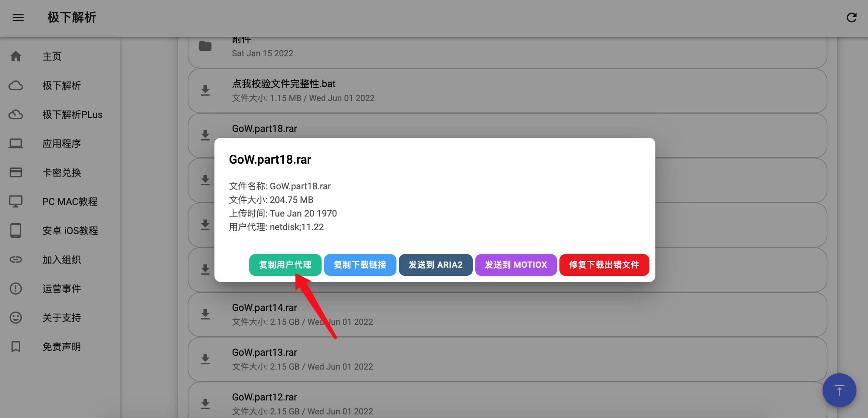868x418 pixels.
Task: Click the phone icon next to 安卓 iOS教程
Action: point(16,231)
